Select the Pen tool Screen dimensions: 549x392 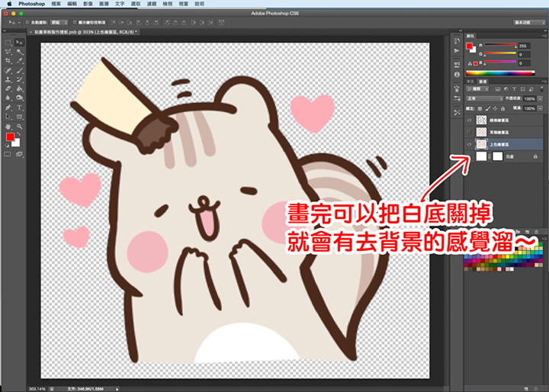(8, 108)
